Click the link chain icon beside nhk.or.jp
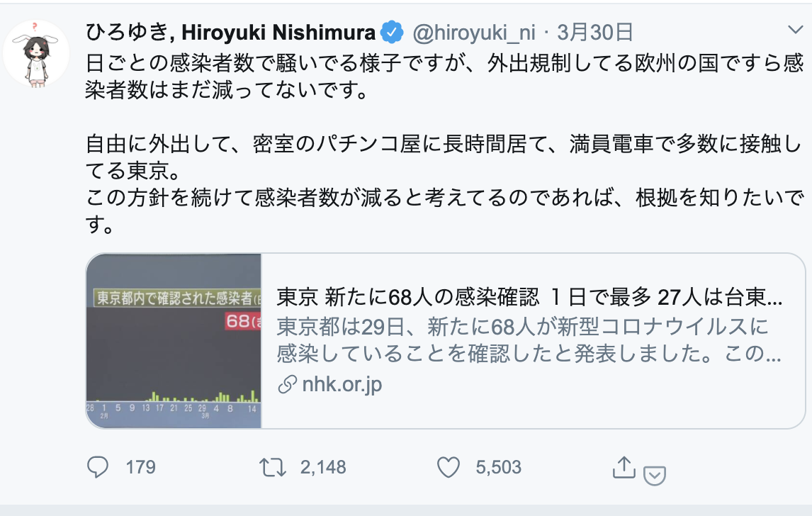Screen dimensions: 812x516 [x=287, y=384]
